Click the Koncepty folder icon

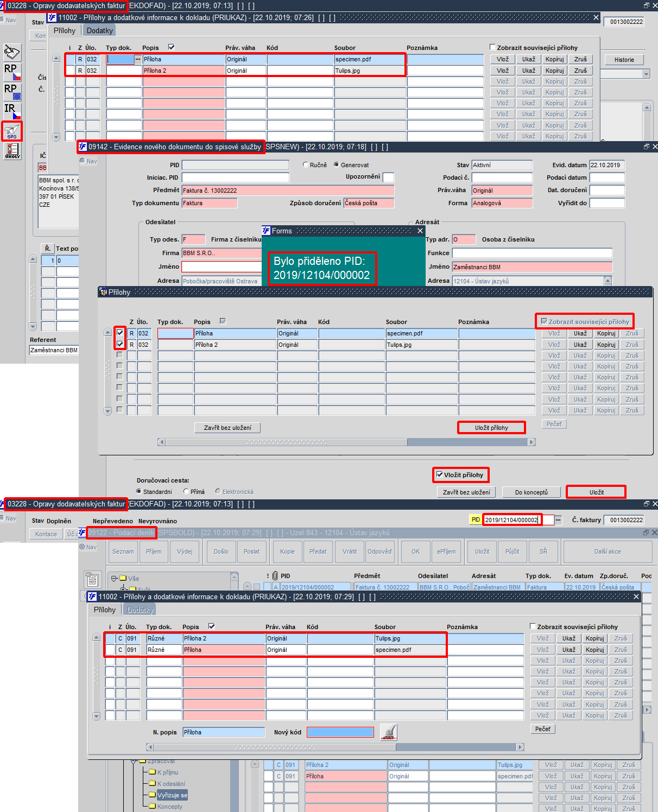point(153,806)
